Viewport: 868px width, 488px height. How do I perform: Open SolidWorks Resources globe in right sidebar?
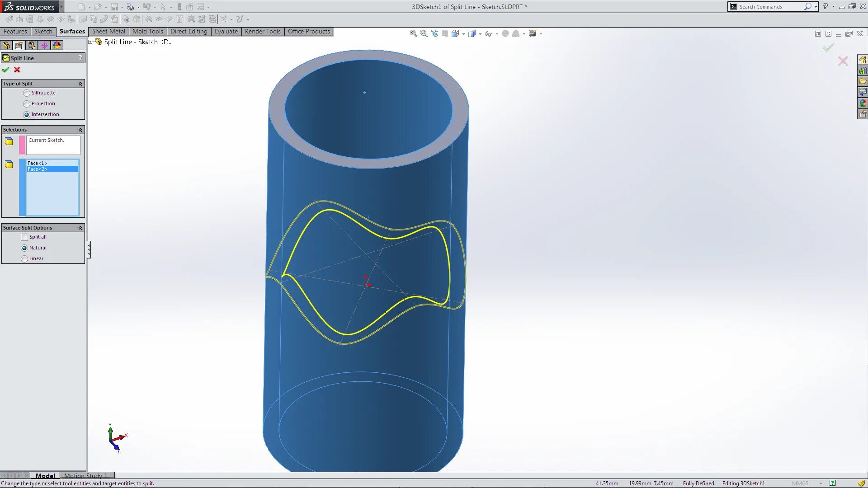tap(863, 103)
